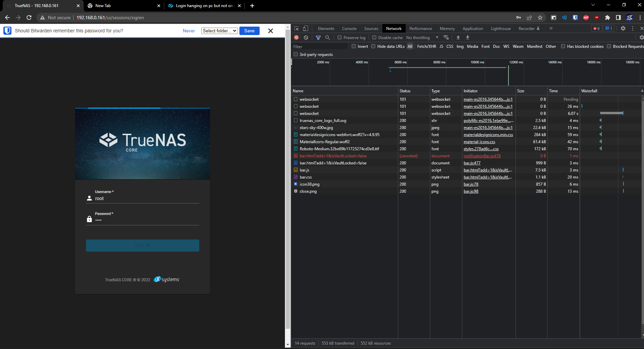
Task: Check the Hide data URLs checkbox
Action: (x=373, y=46)
